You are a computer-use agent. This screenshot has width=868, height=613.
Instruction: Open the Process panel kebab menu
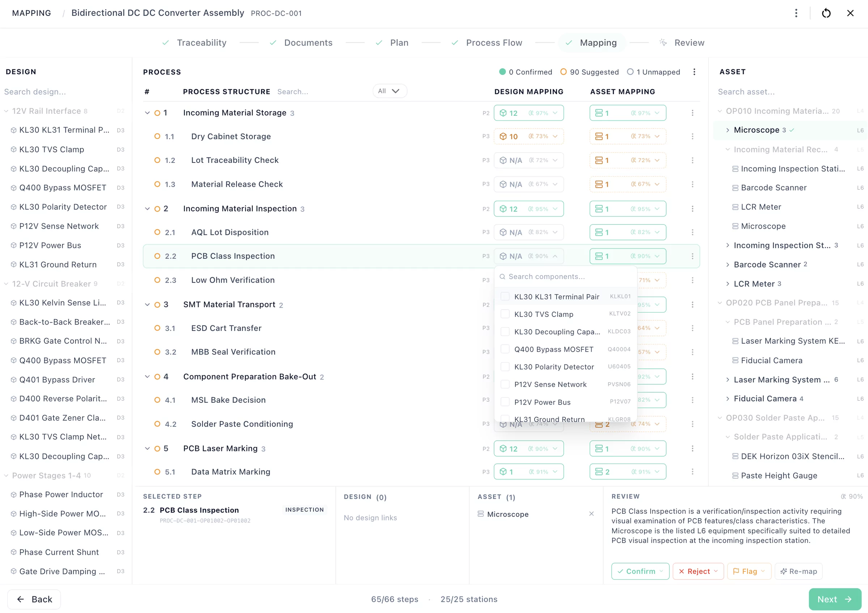tap(694, 72)
